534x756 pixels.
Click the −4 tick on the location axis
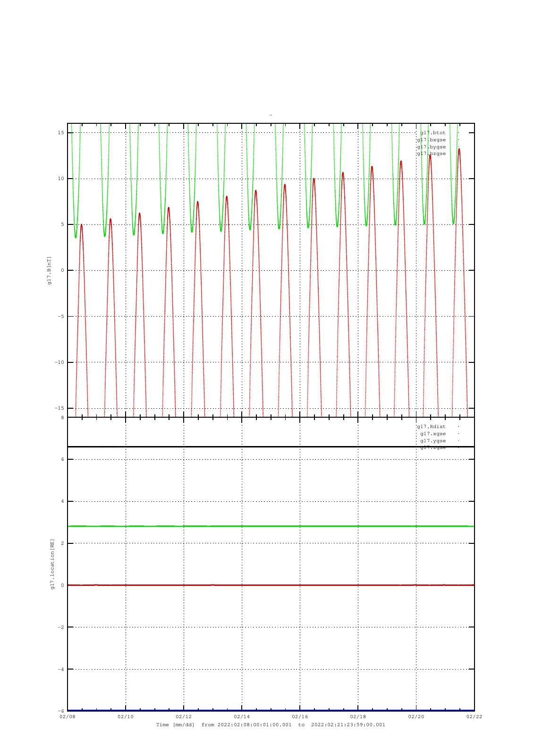(x=61, y=670)
